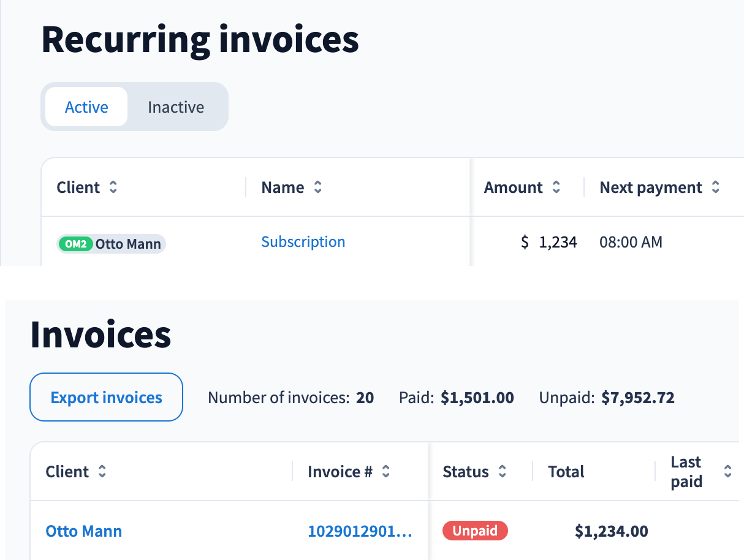The image size is (744, 560).
Task: Open invoice number 1029012901… link
Action: [360, 531]
